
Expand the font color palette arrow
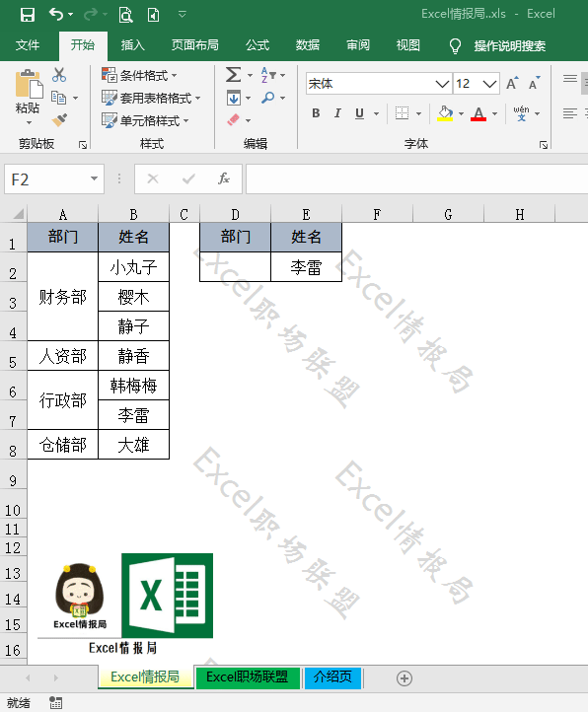point(495,113)
